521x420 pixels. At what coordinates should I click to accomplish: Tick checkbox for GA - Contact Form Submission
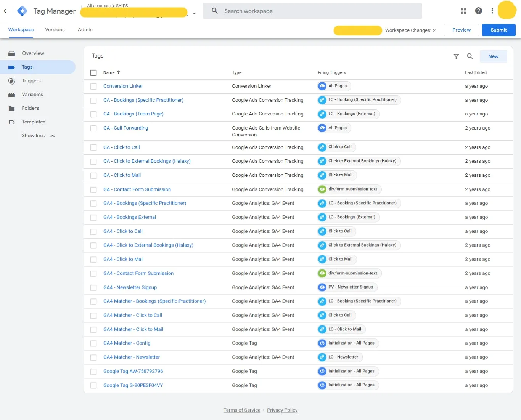pyautogui.click(x=93, y=190)
